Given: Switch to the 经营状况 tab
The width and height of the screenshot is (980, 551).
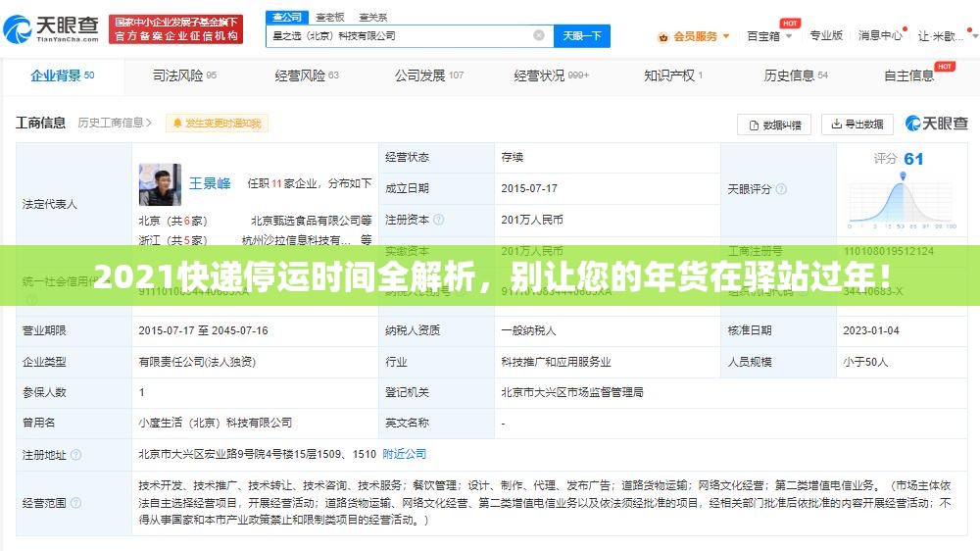Looking at the screenshot, I should point(551,75).
